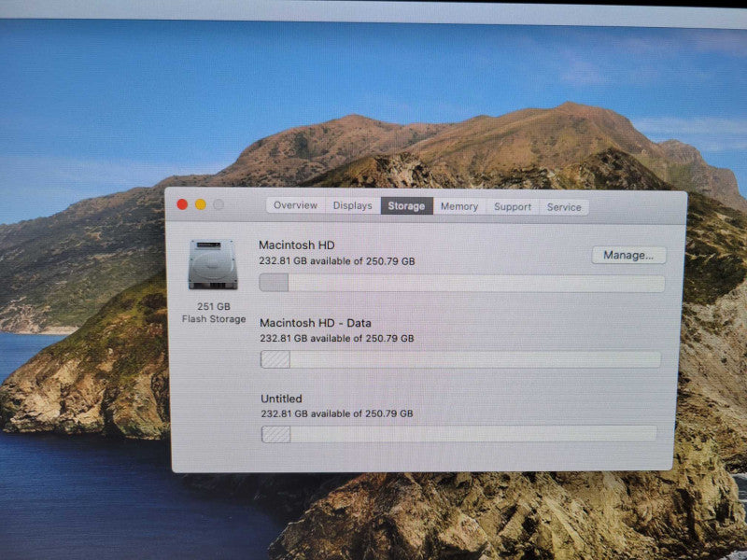The width and height of the screenshot is (747, 560).
Task: Select the Storage tab
Action: point(406,206)
